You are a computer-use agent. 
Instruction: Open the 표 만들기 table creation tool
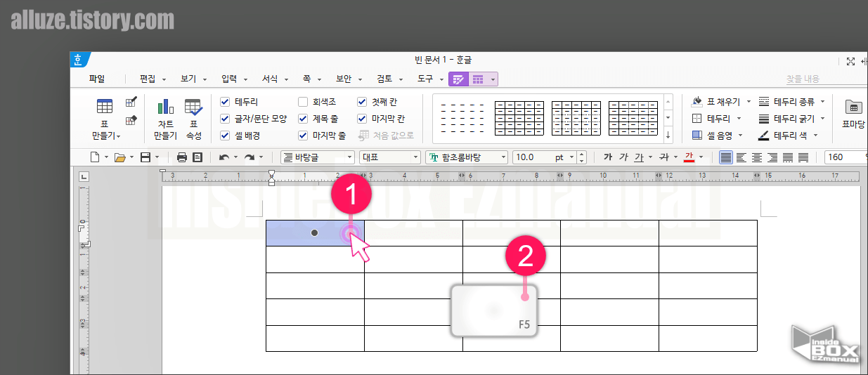pyautogui.click(x=105, y=119)
